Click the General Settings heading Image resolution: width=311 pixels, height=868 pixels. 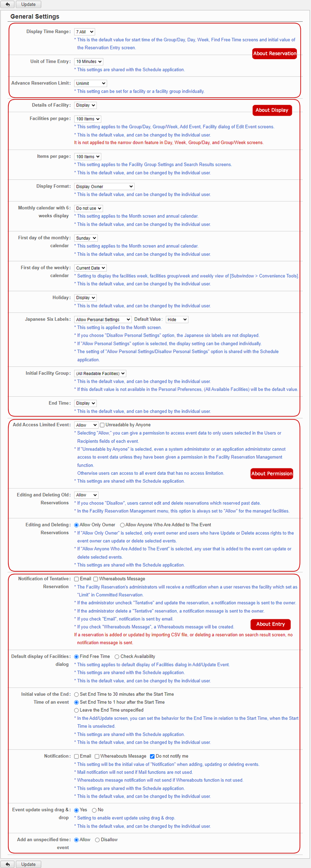(35, 16)
